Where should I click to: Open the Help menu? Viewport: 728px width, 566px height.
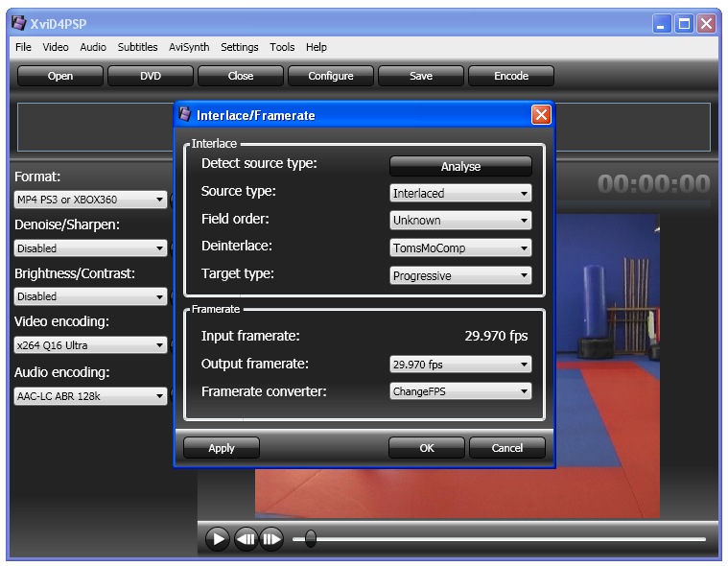(317, 47)
